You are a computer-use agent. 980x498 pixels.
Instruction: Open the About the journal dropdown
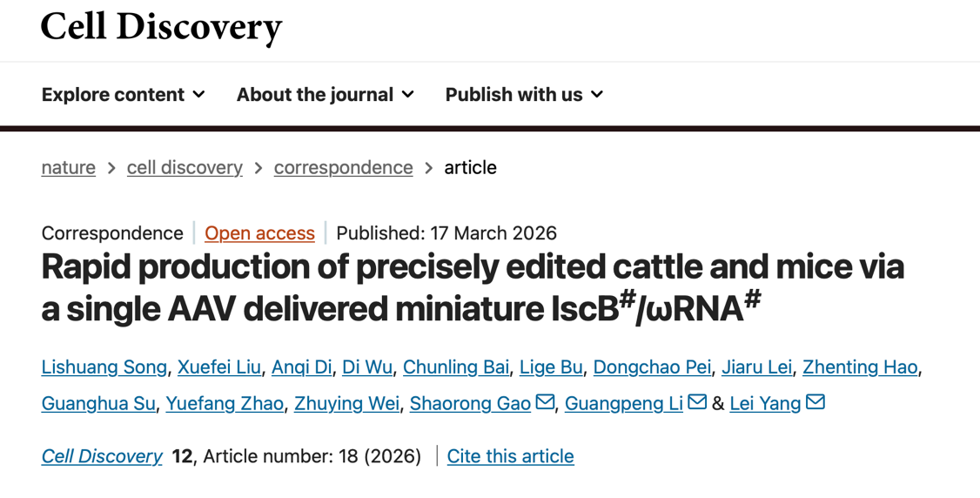pyautogui.click(x=325, y=94)
